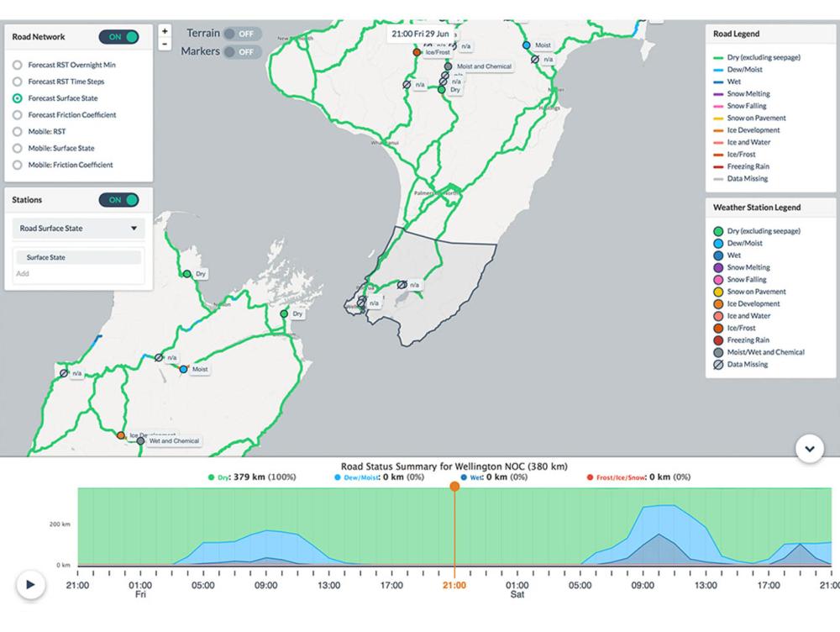
Task: Toggle the Stations ON switch
Action: (120, 200)
